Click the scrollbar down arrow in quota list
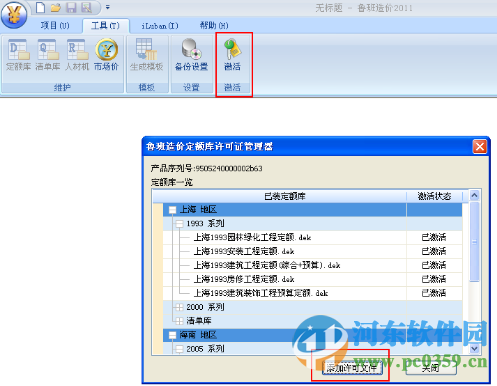 (x=474, y=349)
